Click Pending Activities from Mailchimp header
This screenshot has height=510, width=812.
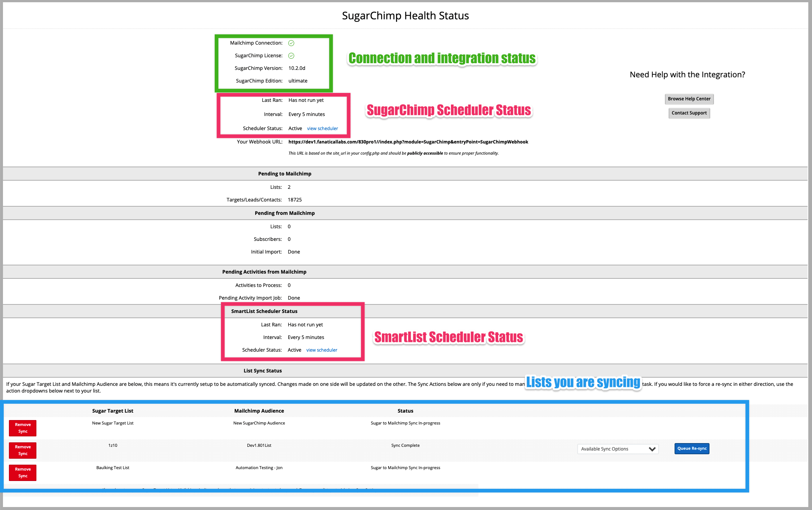264,272
